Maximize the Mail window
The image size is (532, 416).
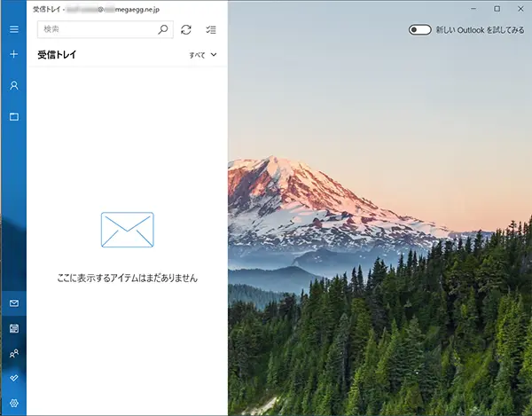click(x=497, y=9)
